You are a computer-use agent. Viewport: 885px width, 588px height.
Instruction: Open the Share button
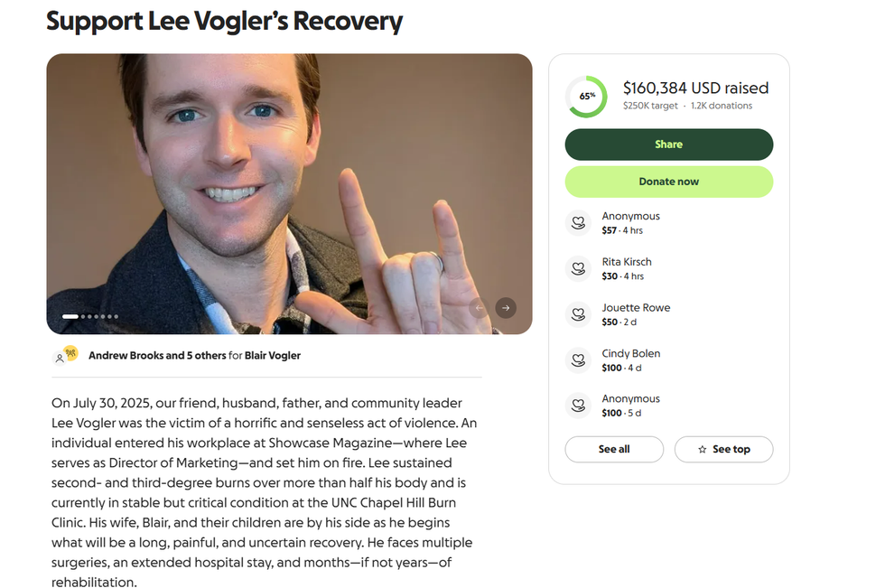tap(669, 145)
